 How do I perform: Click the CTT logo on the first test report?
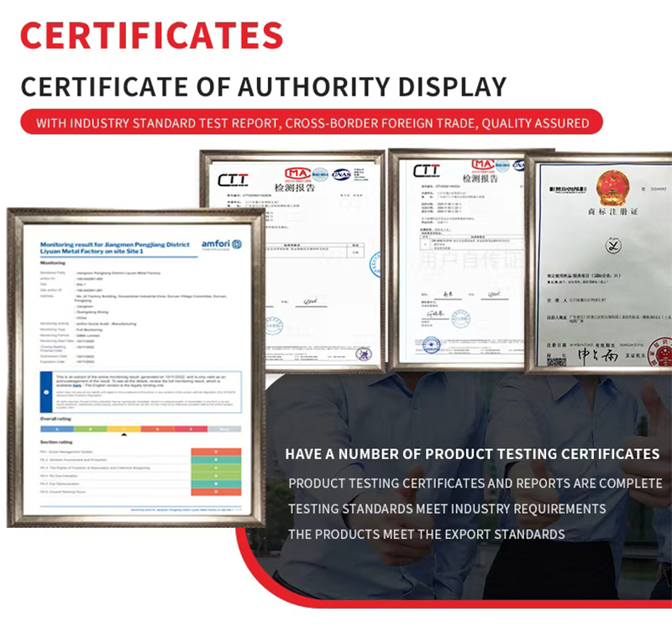[233, 180]
